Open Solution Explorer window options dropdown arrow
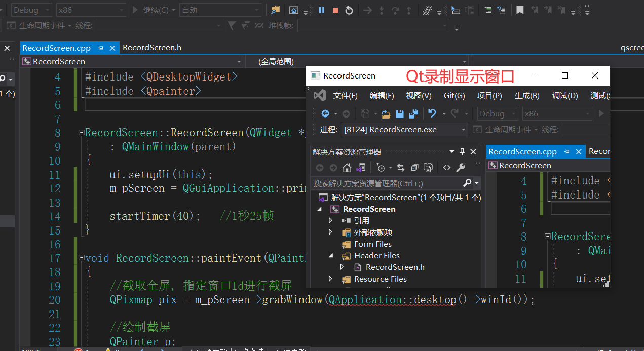 coord(452,152)
